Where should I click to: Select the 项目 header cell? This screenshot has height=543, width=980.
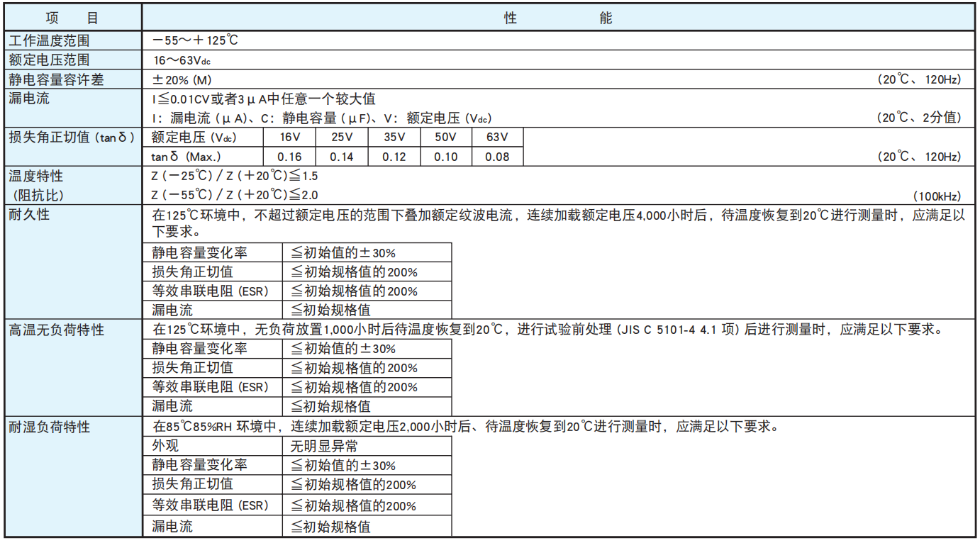[71, 17]
